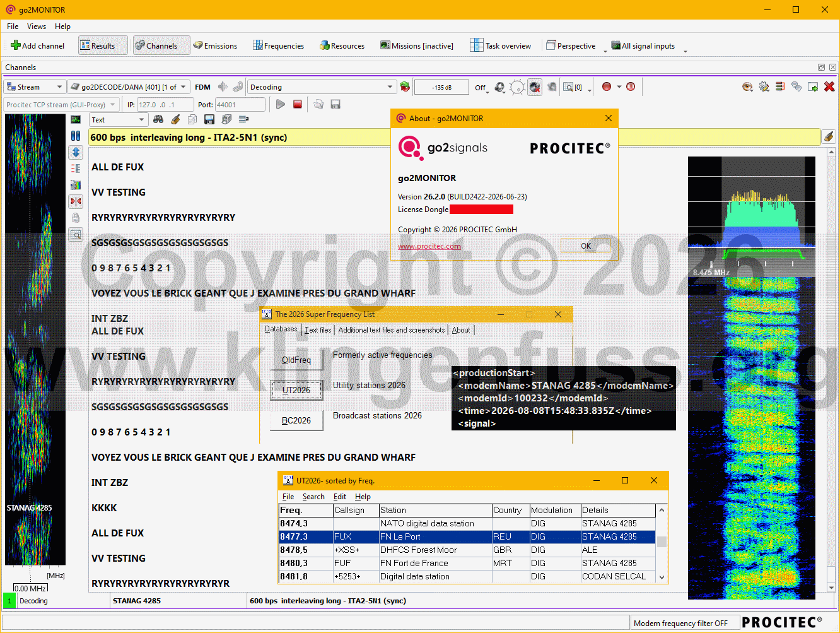
Task: Click the magnifier result counter icon showing [0]
Action: [573, 87]
